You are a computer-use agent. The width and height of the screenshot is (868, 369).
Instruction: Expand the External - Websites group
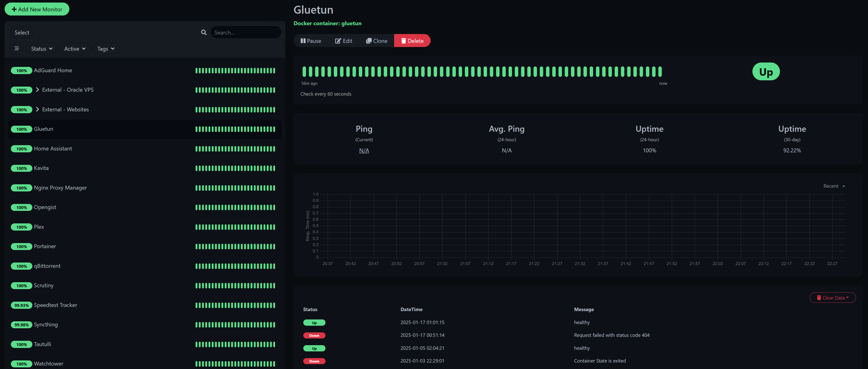click(x=37, y=109)
